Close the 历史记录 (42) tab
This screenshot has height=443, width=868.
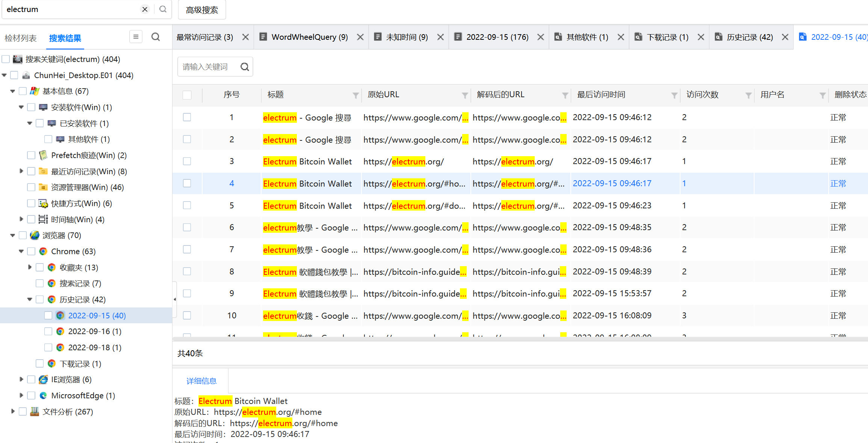785,37
